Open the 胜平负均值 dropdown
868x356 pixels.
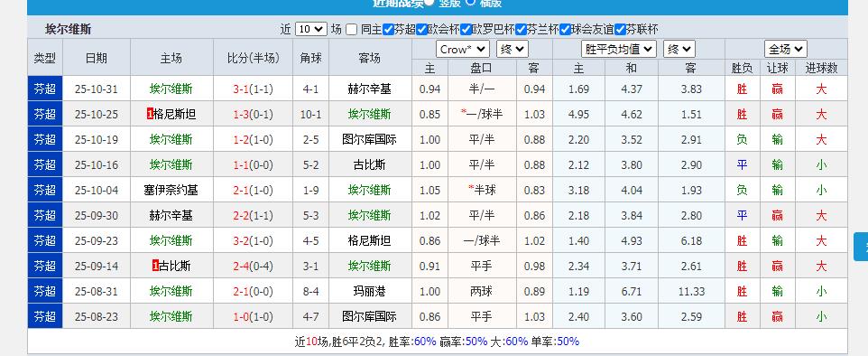pyautogui.click(x=619, y=50)
